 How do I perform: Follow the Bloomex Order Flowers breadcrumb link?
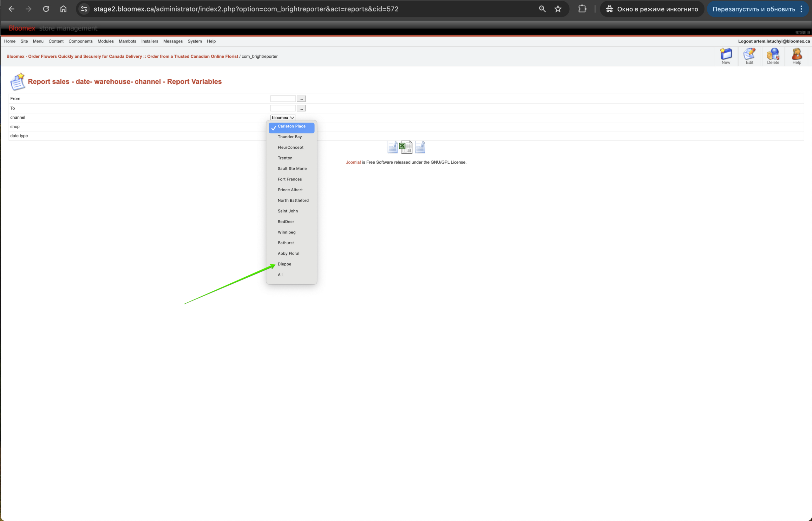(x=122, y=56)
